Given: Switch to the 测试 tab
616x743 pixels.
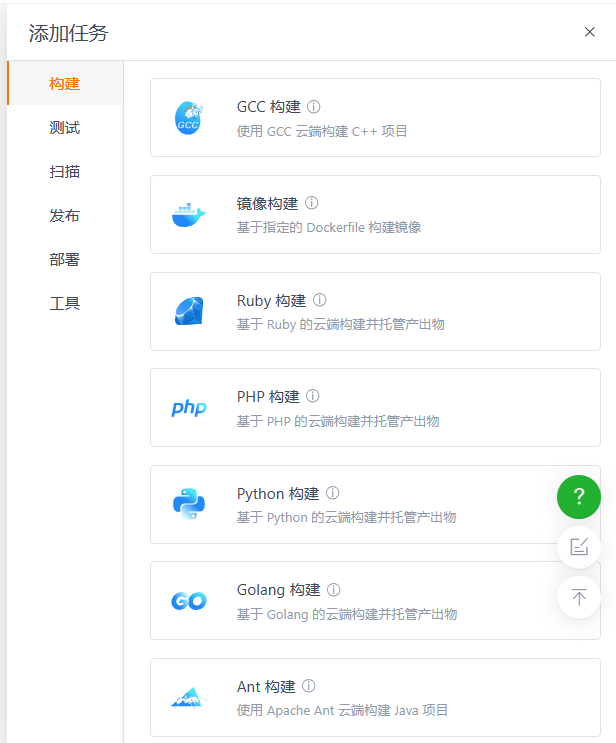Looking at the screenshot, I should click(x=65, y=128).
